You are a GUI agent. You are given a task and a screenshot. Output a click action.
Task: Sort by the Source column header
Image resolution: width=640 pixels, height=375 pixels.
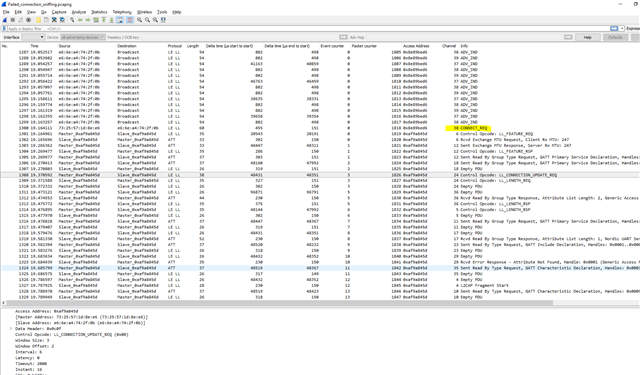(x=64, y=46)
